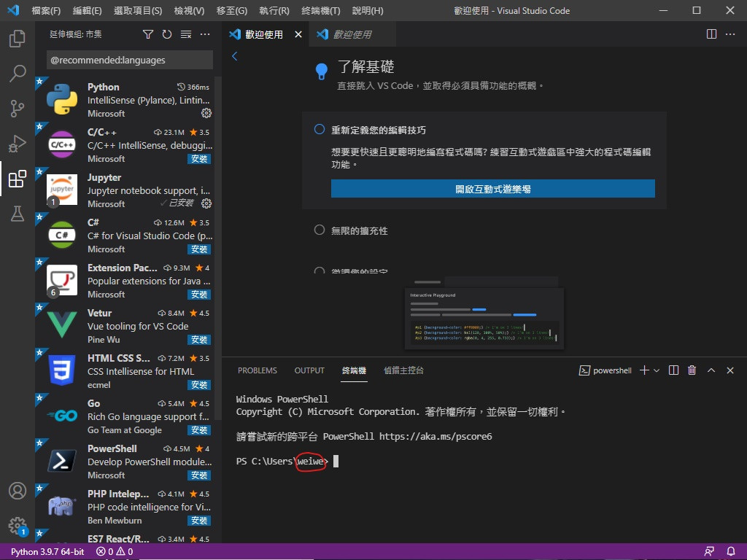Add a new terminal with plus icon

645,370
